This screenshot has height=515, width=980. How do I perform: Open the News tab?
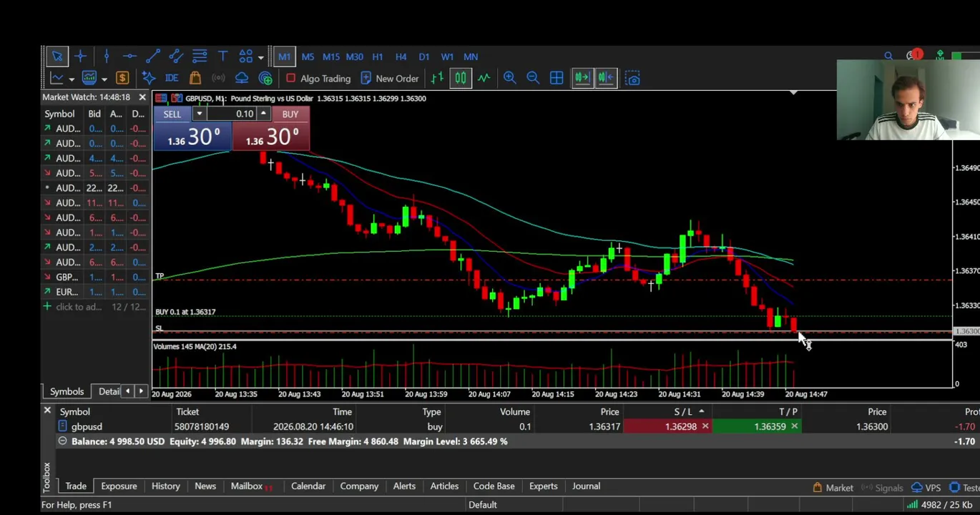click(x=205, y=486)
